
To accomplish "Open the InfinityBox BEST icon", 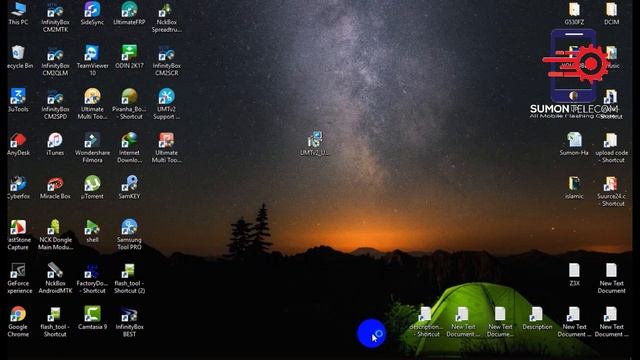I will pyautogui.click(x=129, y=322).
